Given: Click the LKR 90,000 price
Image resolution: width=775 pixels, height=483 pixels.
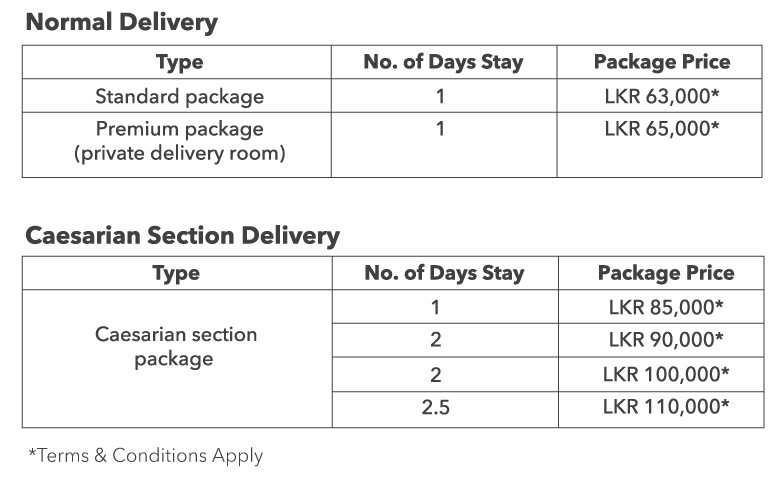Looking at the screenshot, I should [x=666, y=340].
